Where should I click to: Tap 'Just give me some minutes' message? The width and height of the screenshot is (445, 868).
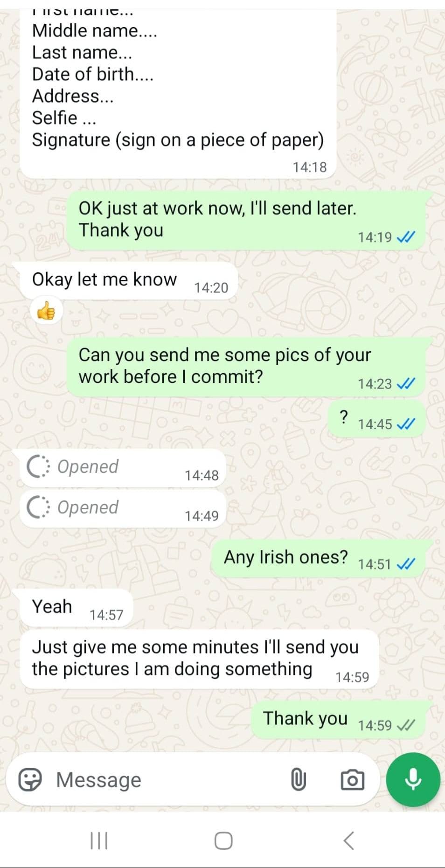pos(199,659)
